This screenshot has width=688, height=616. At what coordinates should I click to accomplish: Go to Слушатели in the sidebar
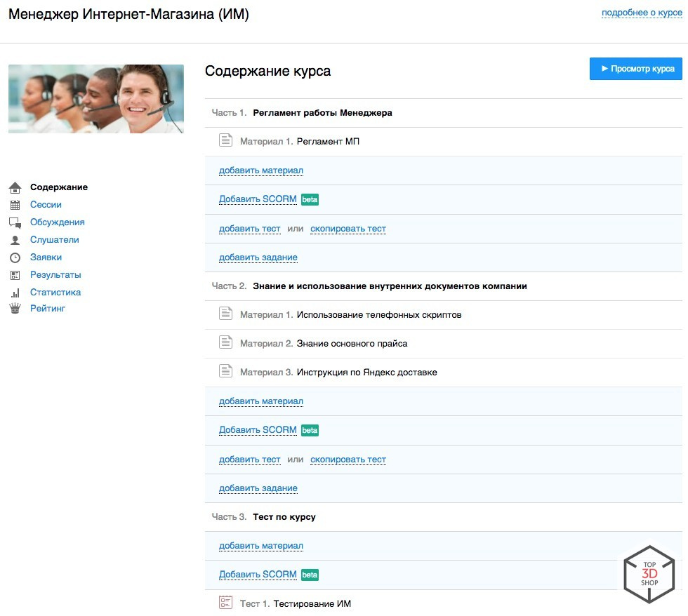point(54,240)
